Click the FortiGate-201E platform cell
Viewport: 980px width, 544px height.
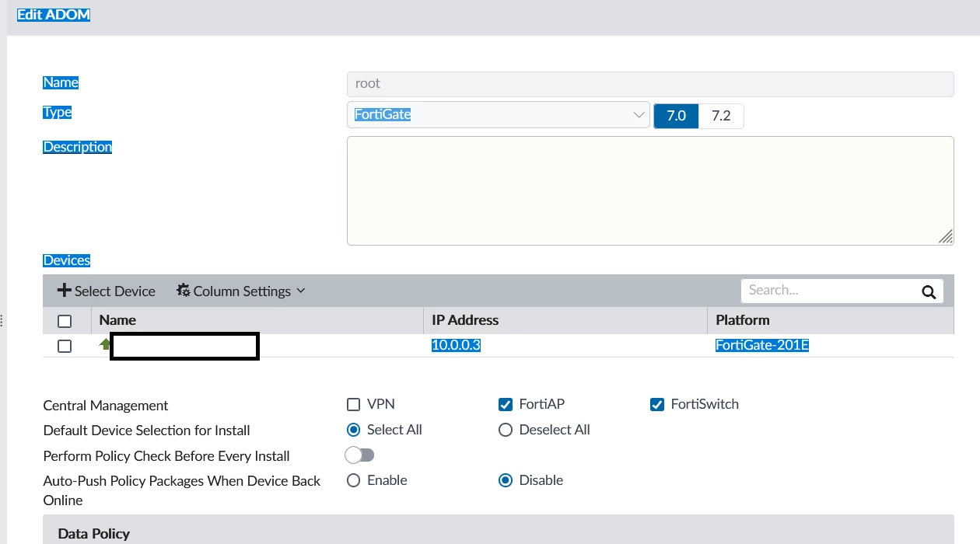[762, 345]
